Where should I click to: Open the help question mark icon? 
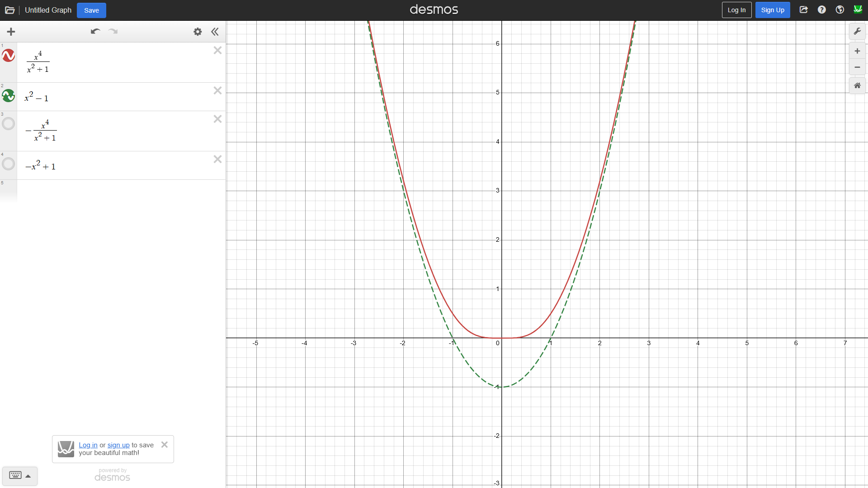tap(821, 9)
